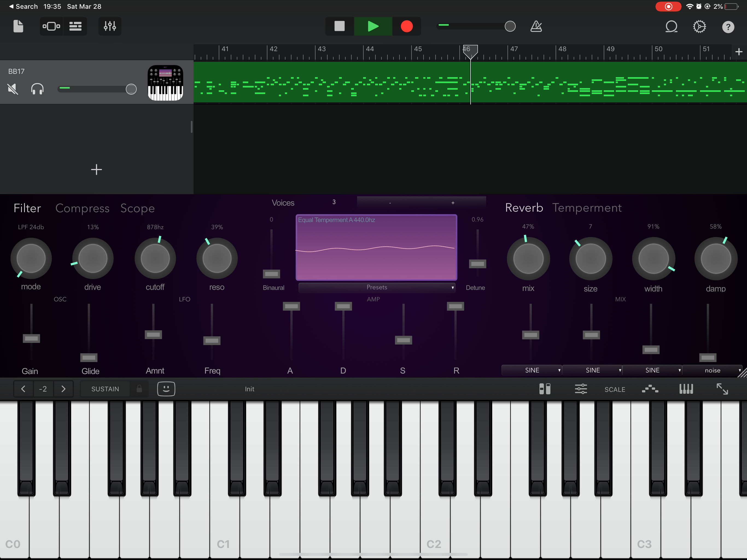Viewport: 747px width, 560px height.
Task: Stop playback
Action: tap(339, 26)
